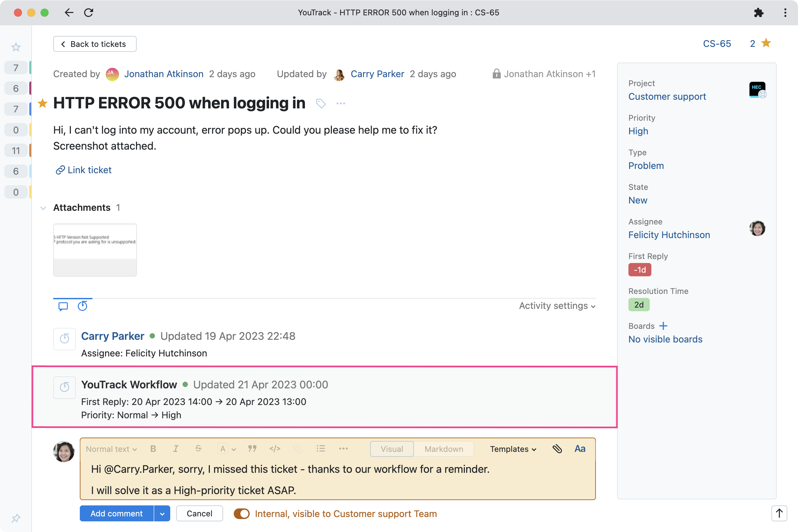Open the attached screenshot thumbnail
The image size is (798, 532).
click(95, 250)
